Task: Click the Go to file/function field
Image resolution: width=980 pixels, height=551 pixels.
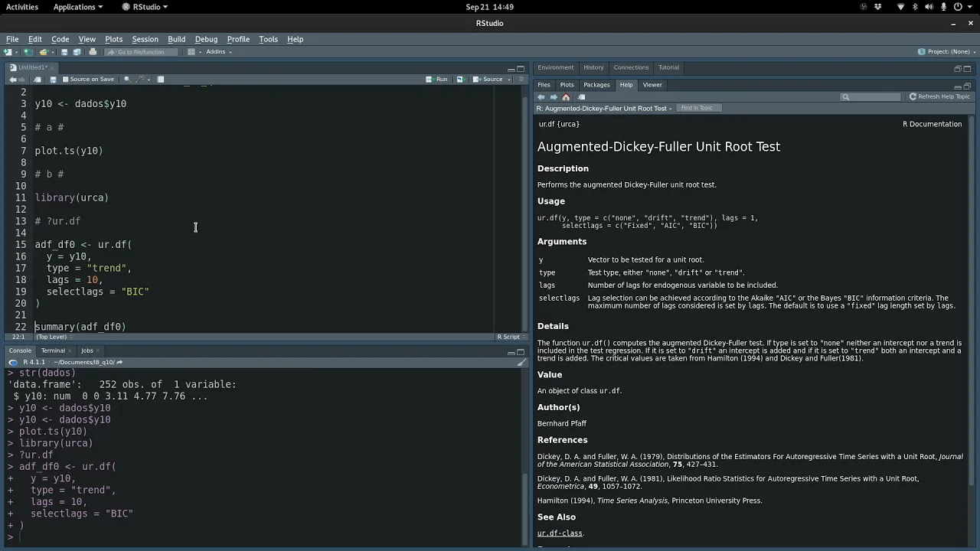Action: (x=140, y=52)
